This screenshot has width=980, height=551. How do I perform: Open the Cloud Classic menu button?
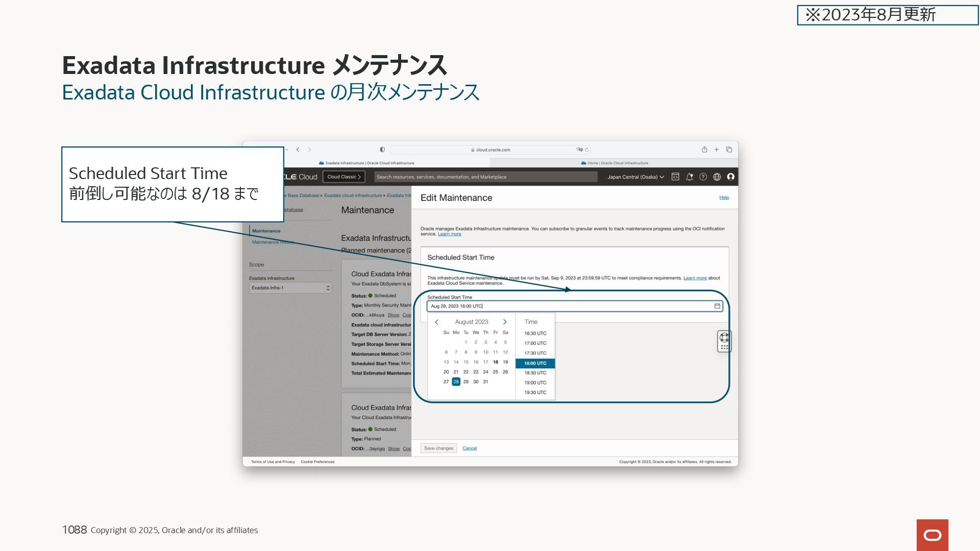click(x=344, y=177)
